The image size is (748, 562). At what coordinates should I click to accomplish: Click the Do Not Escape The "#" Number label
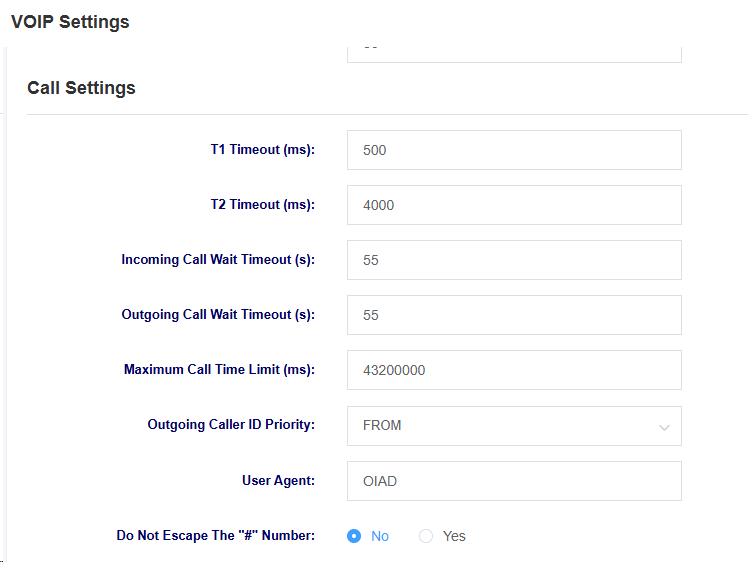[216, 536]
